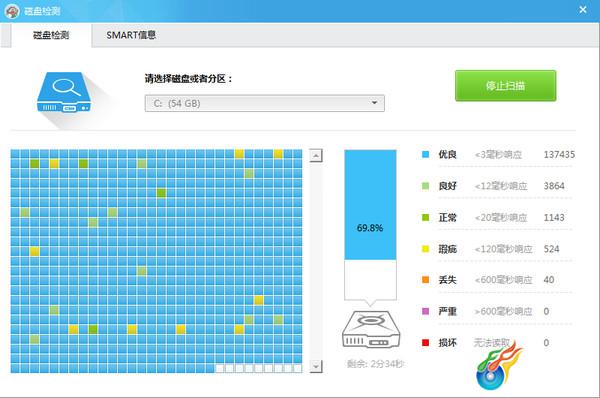The height and width of the screenshot is (398, 600).
Task: Click the hard drive outline icon
Action: (x=371, y=329)
